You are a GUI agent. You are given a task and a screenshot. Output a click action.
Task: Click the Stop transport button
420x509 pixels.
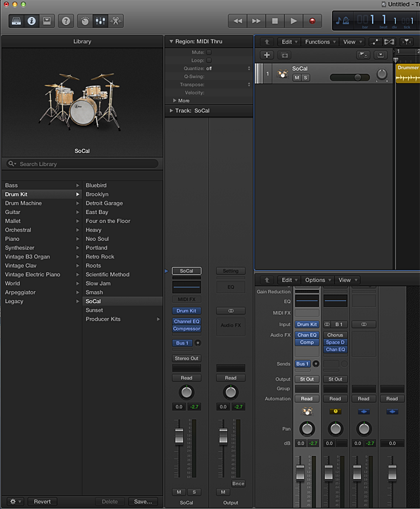275,21
